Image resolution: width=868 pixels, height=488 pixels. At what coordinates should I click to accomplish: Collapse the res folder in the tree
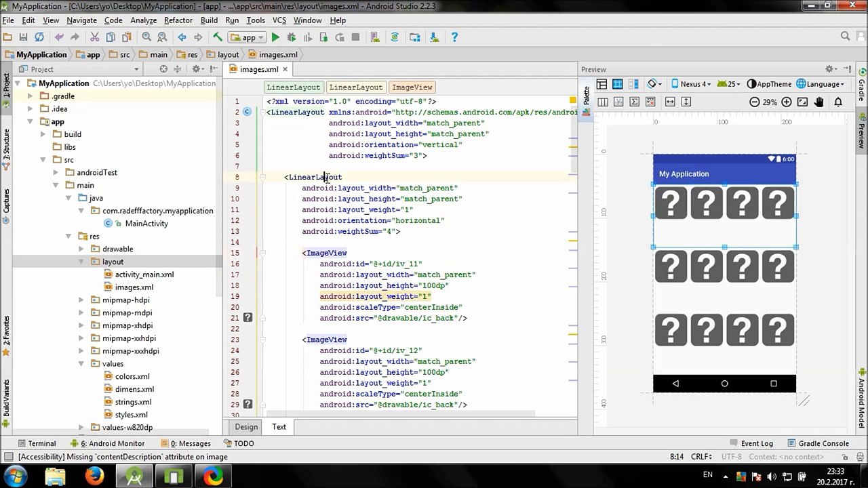(68, 237)
